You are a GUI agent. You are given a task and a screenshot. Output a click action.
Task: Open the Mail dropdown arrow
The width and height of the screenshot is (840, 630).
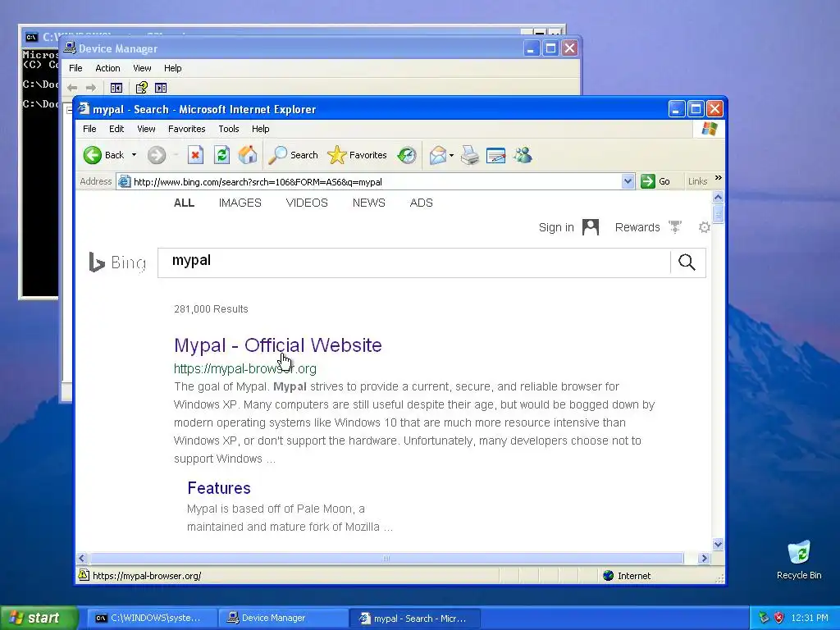[x=452, y=155]
